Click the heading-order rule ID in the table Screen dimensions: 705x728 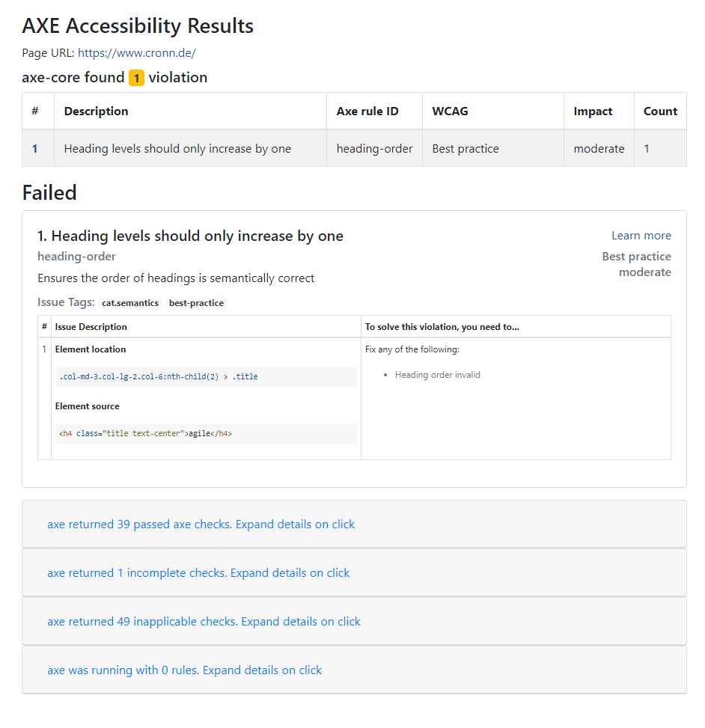click(x=374, y=148)
